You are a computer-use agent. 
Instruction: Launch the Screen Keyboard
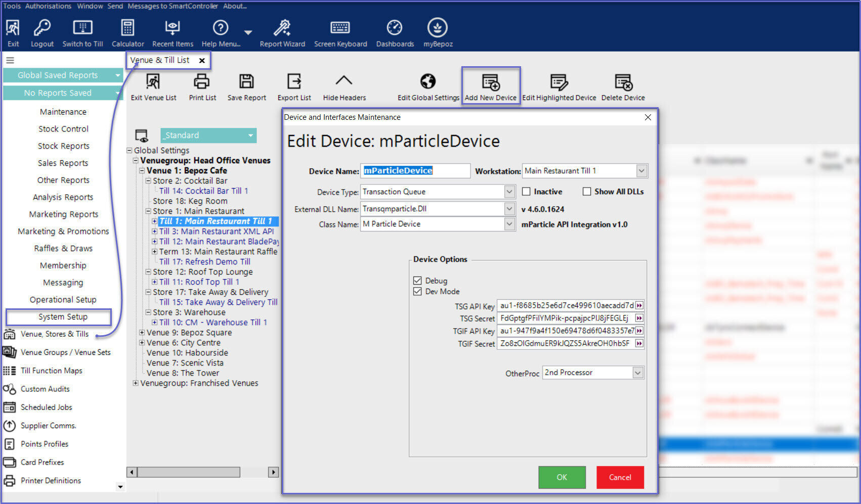340,33
